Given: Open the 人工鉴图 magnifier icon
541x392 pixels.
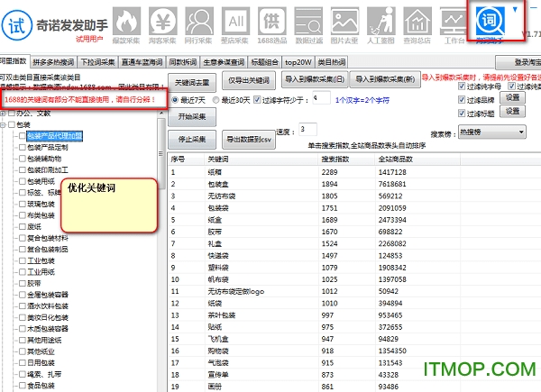Looking at the screenshot, I should pyautogui.click(x=381, y=23).
